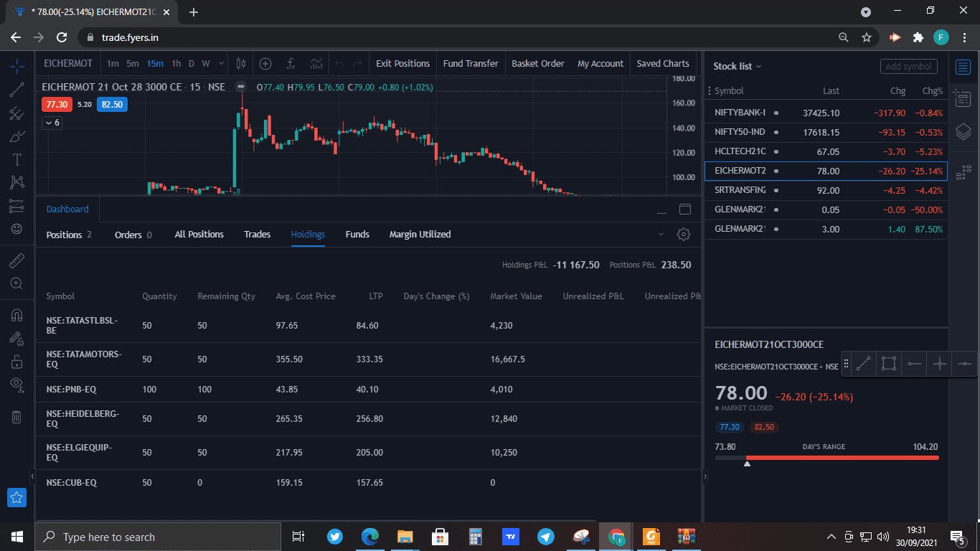980x551 pixels.
Task: Select the 5m timeframe
Action: 133,63
